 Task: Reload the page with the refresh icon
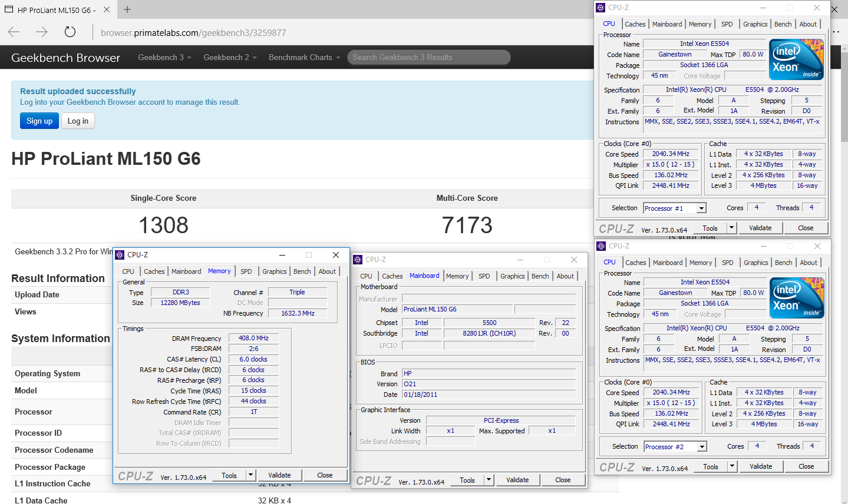tap(70, 32)
